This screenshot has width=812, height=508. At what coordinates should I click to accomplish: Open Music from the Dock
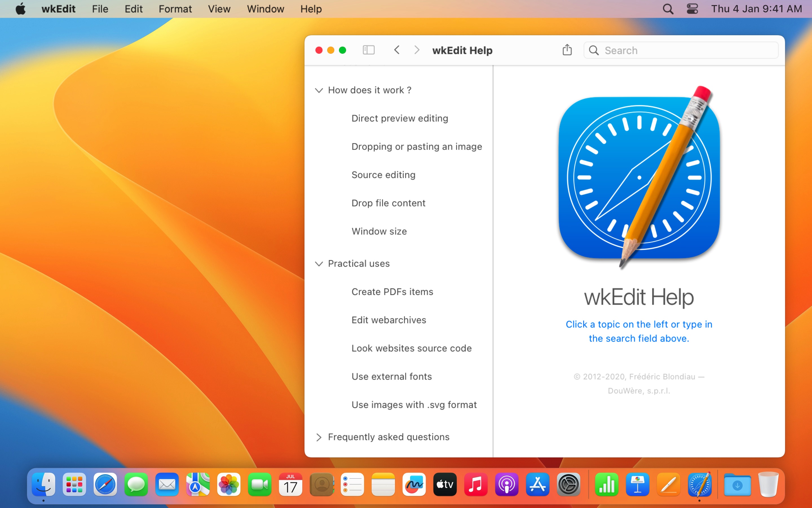476,485
